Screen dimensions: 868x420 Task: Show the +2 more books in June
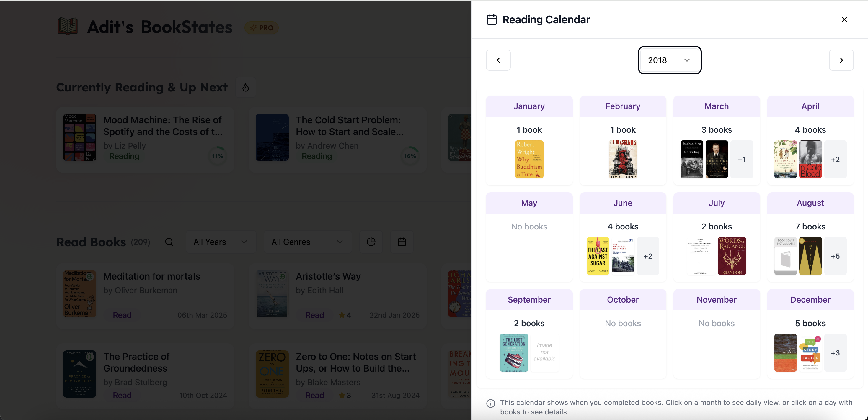tap(648, 256)
